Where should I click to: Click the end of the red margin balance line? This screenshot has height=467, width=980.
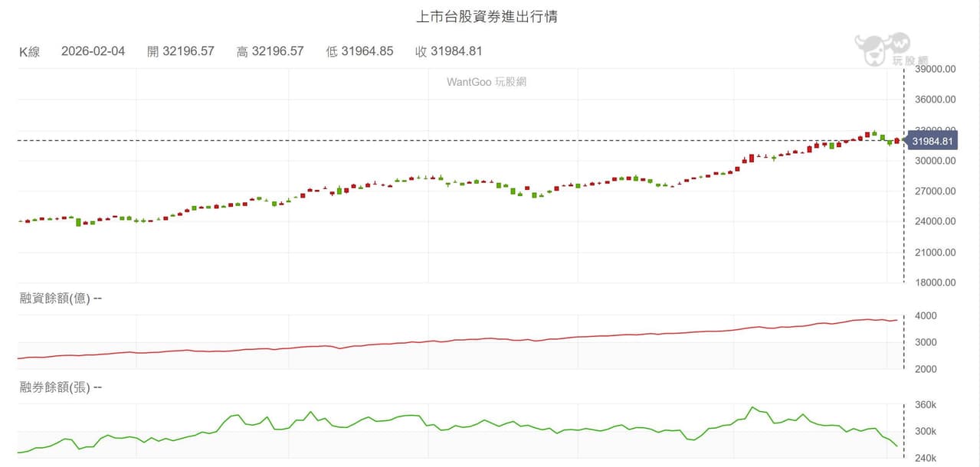896,320
